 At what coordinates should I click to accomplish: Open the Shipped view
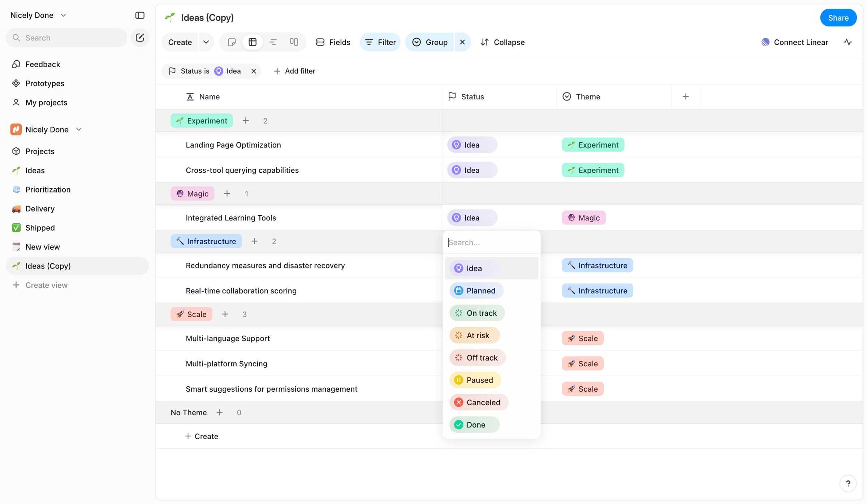(x=77, y=228)
